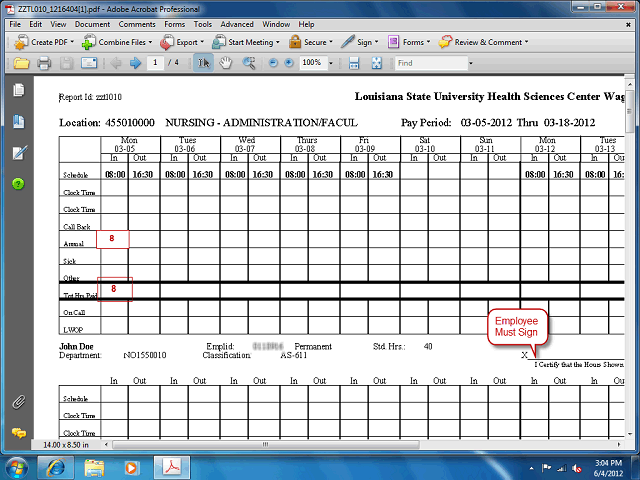Open the Document menu
640x480 pixels.
pyautogui.click(x=92, y=24)
